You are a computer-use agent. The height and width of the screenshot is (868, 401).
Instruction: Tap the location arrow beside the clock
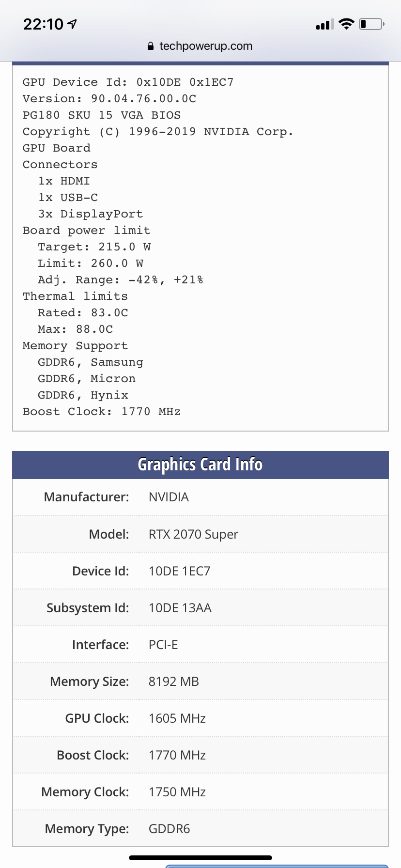(x=73, y=24)
